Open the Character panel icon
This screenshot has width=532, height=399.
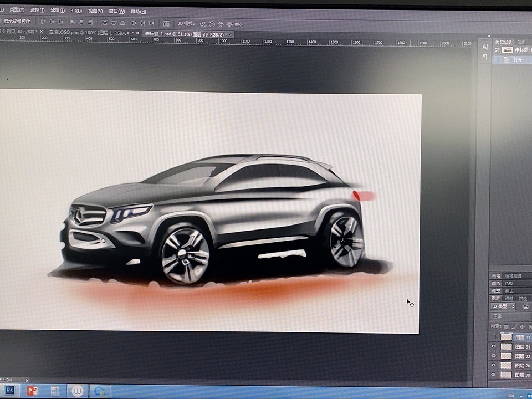click(x=485, y=47)
